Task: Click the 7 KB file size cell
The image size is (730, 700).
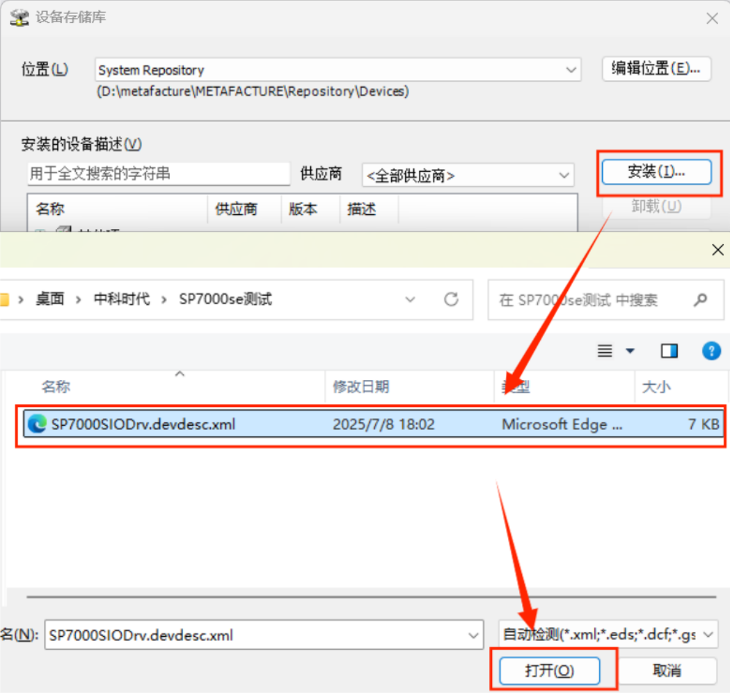Action: point(704,424)
